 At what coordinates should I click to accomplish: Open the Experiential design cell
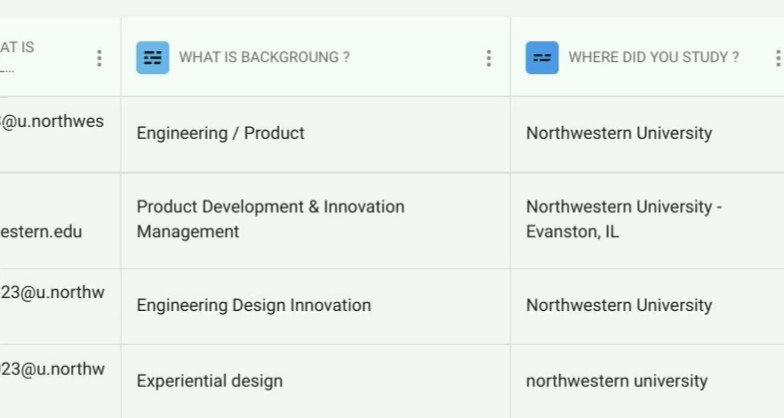316,382
